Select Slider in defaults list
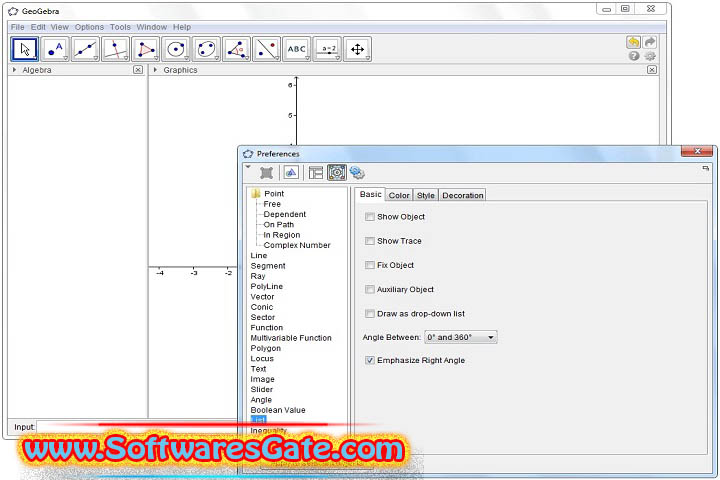The image size is (720, 480). pyautogui.click(x=262, y=390)
